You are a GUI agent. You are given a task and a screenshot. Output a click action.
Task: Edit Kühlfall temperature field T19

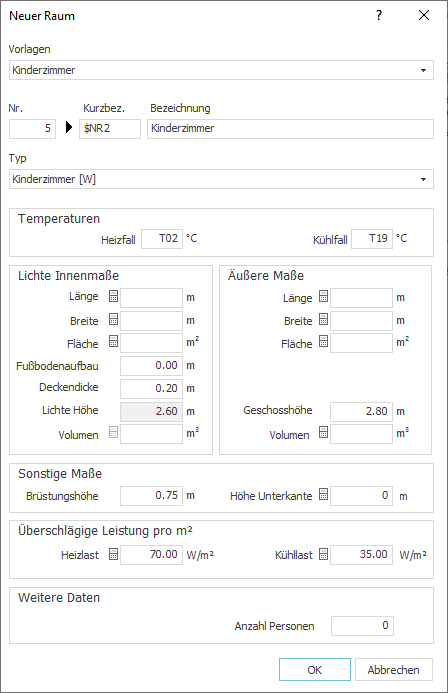coord(372,239)
